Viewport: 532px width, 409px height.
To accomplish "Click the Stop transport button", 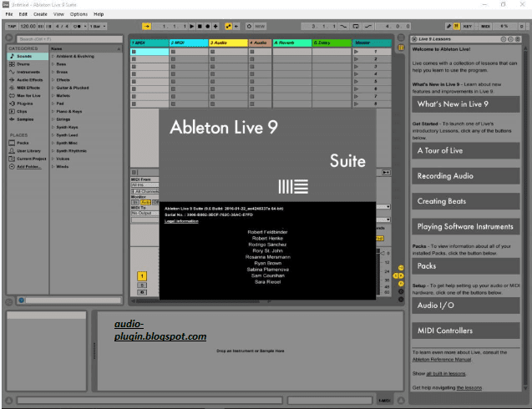I will click(200, 26).
